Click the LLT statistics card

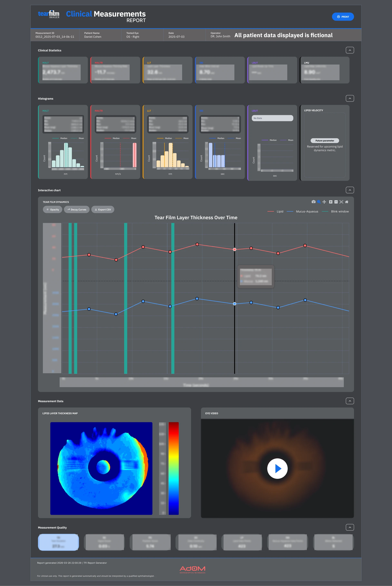tap(167, 70)
